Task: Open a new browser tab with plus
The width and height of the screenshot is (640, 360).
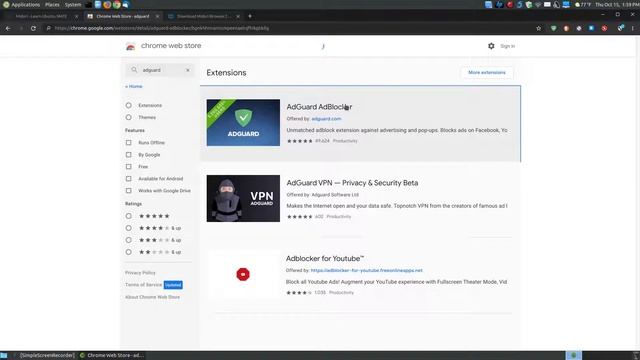Action: tap(250, 16)
